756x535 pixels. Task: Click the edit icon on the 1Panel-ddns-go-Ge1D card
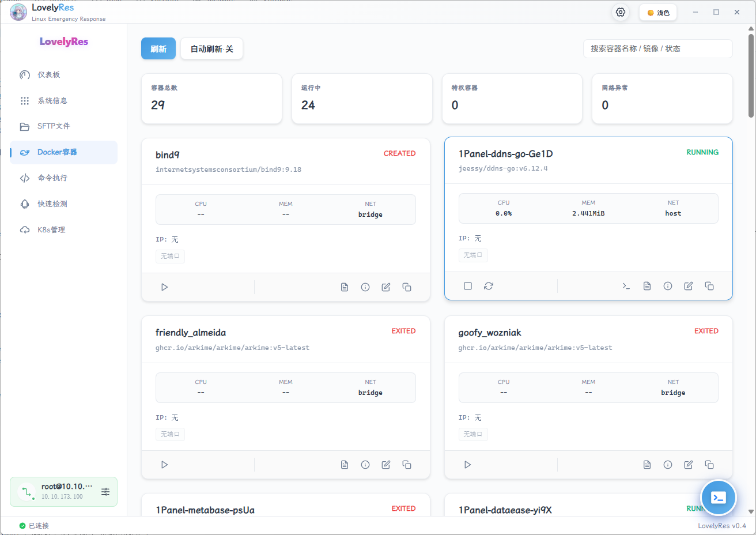coord(689,286)
